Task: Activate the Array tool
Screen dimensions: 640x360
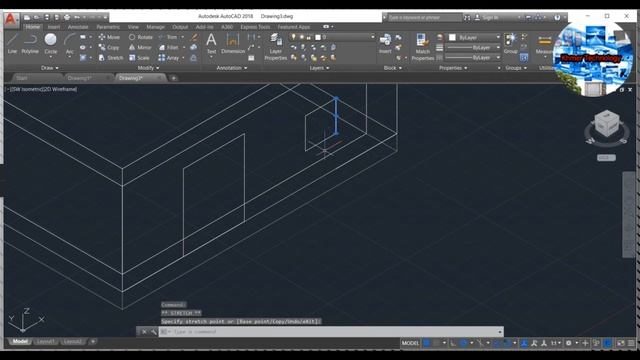Action: click(x=169, y=58)
